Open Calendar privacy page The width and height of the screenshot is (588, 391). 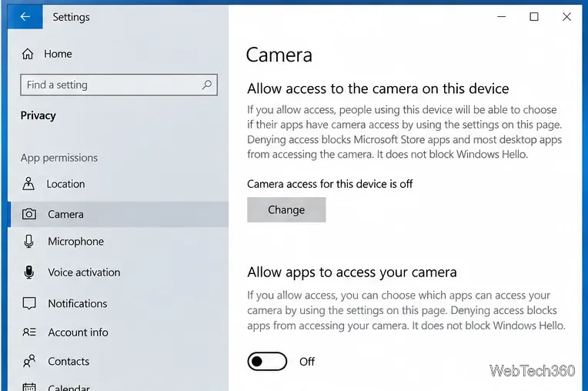(x=68, y=387)
